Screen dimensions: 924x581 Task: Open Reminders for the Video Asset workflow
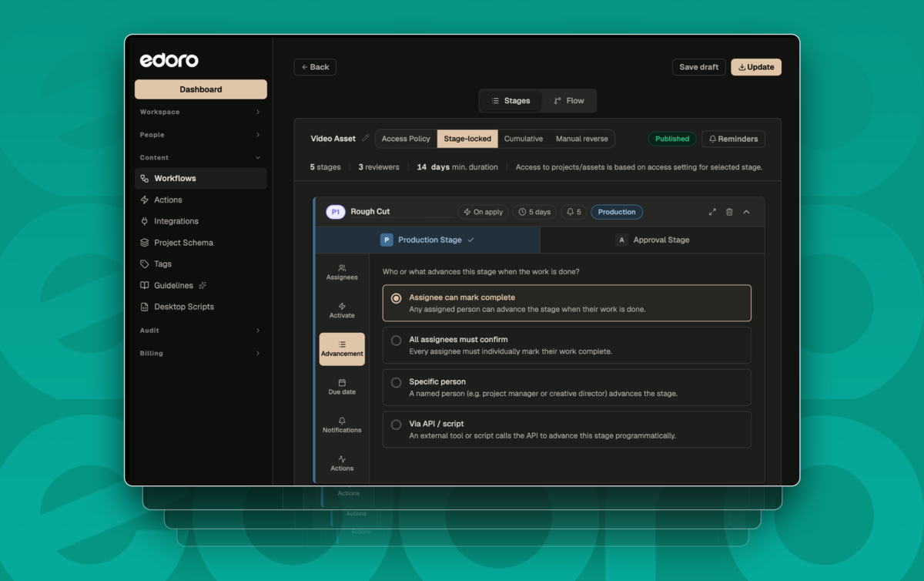pos(733,139)
